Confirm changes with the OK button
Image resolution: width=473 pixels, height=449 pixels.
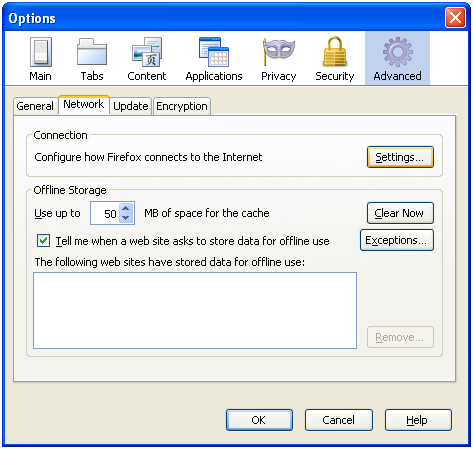point(259,420)
